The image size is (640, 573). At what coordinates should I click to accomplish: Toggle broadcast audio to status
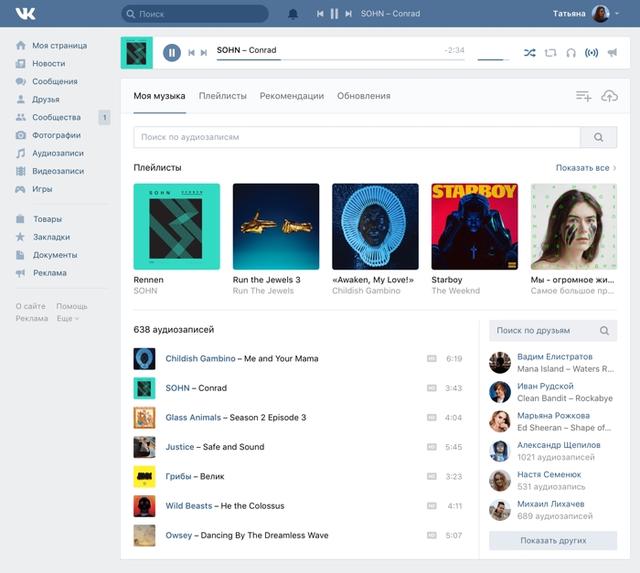[591, 53]
